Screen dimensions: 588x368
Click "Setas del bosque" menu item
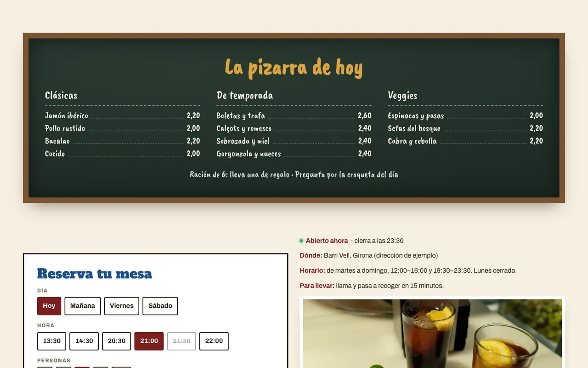pos(414,129)
